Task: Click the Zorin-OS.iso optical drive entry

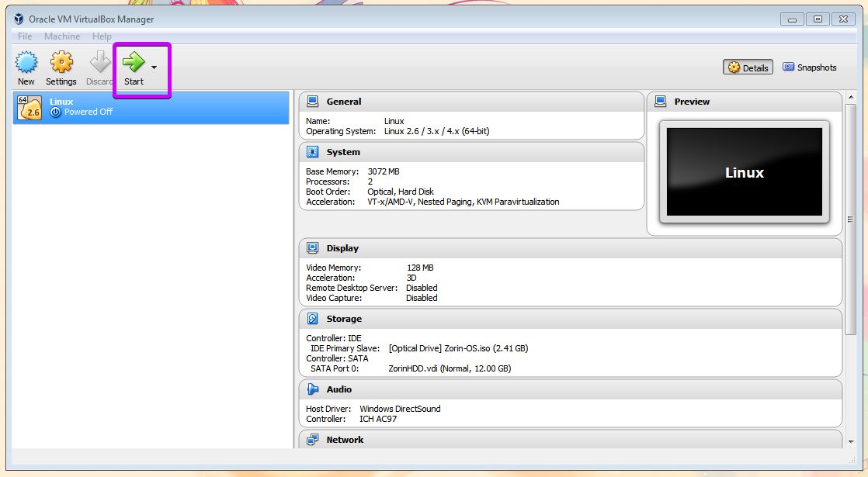Action: (458, 348)
